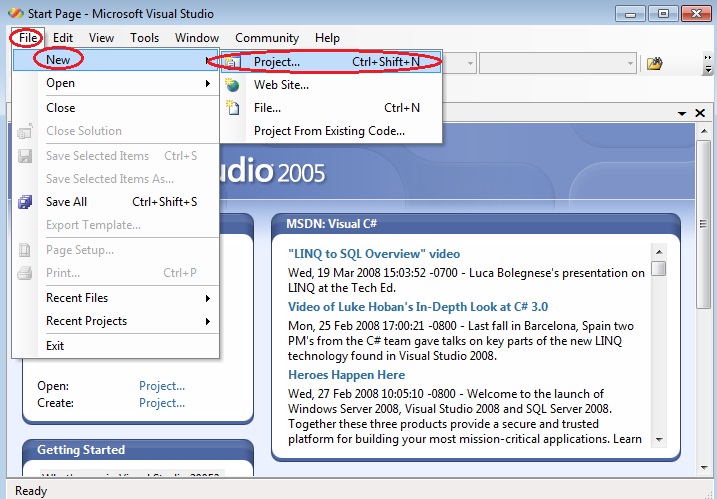Viewport: 717px width, 499px height.
Task: Click the Start Page scrollbar down arrow
Action: [x=704, y=467]
